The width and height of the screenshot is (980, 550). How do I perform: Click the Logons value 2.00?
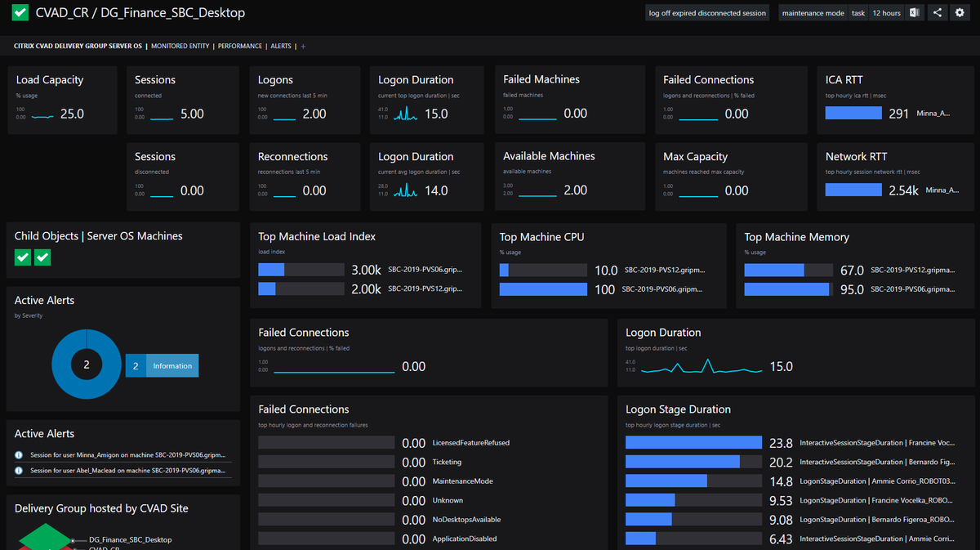tap(314, 114)
